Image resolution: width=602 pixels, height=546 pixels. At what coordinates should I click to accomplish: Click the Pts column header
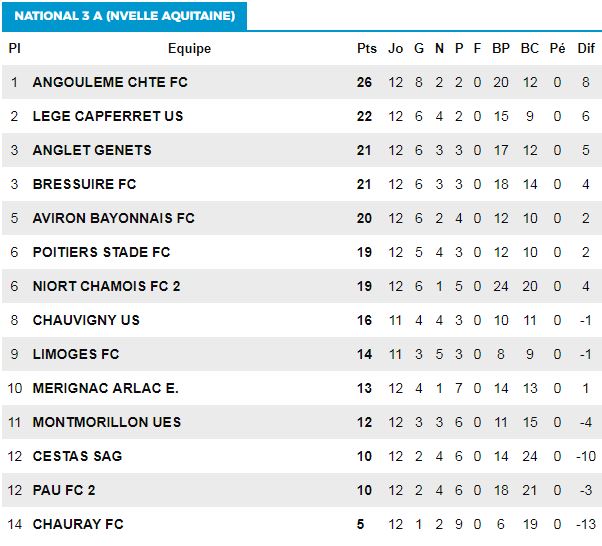click(367, 48)
